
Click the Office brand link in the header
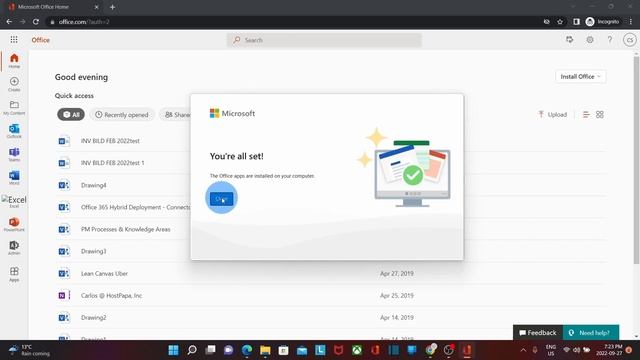point(40,40)
